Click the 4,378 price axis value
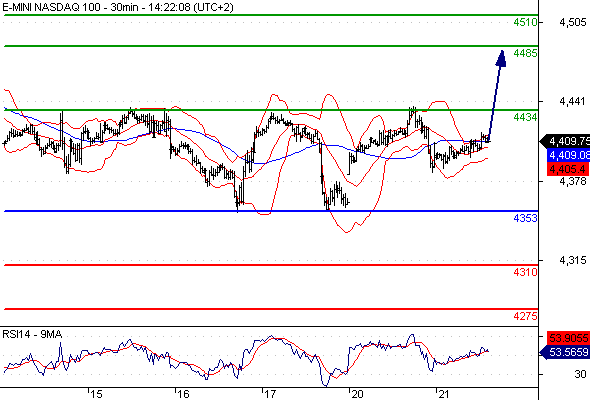This screenshot has height=400, width=590. pyautogui.click(x=573, y=181)
